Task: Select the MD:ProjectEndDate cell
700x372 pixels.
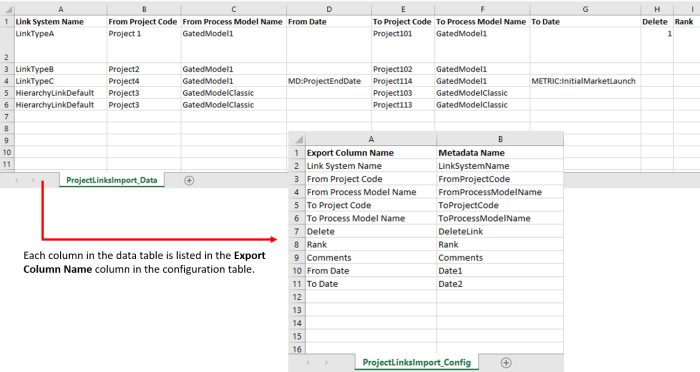Action: 329,81
